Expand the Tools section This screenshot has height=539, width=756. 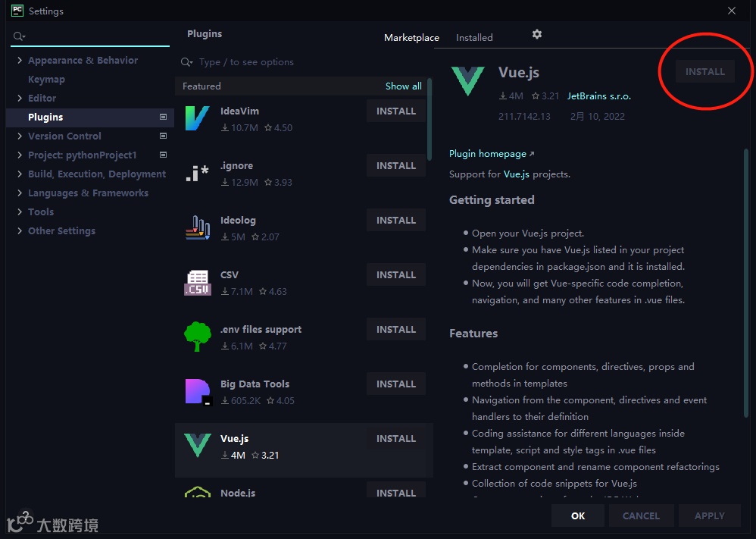click(x=19, y=212)
